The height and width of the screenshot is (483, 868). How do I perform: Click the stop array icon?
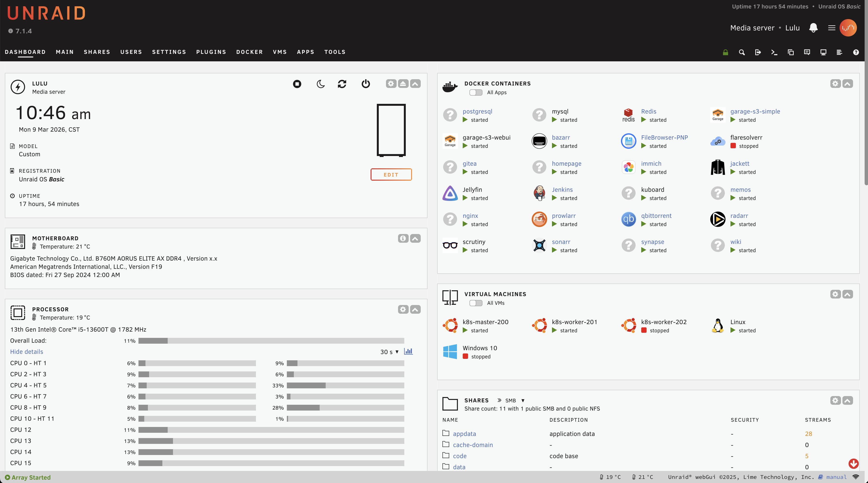point(297,84)
